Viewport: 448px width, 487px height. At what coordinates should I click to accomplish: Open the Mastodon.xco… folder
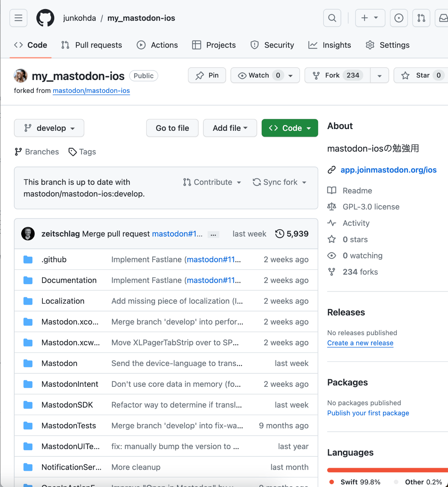tap(70, 322)
